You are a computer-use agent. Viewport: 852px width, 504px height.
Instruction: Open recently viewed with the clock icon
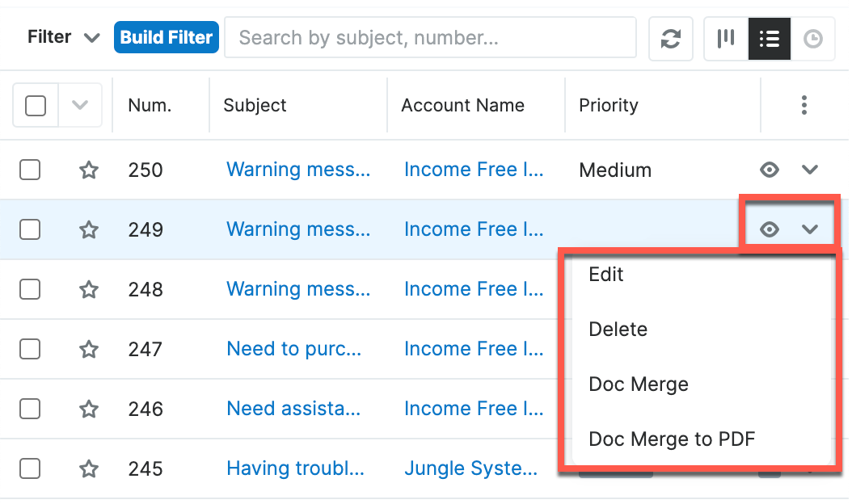point(813,38)
